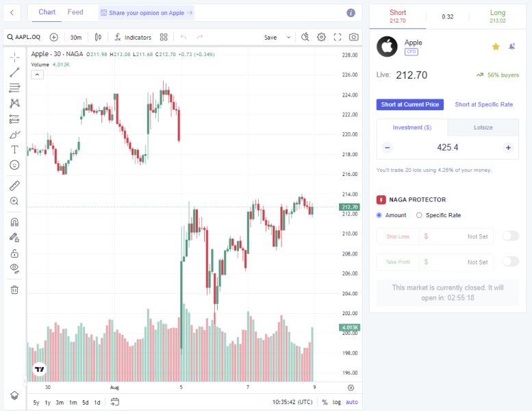Pick the ruler measure tool
The height and width of the screenshot is (411, 532).
coord(14,186)
